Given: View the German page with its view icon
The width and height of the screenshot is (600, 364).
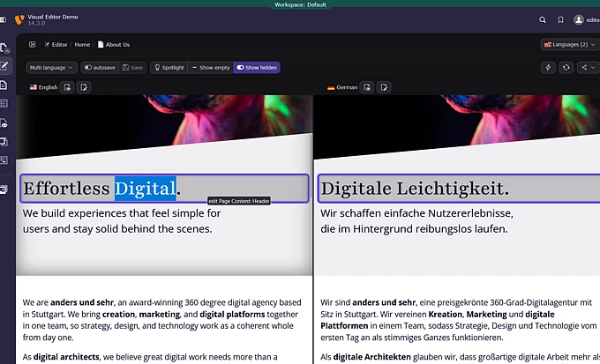Looking at the screenshot, I should pyautogui.click(x=367, y=87).
